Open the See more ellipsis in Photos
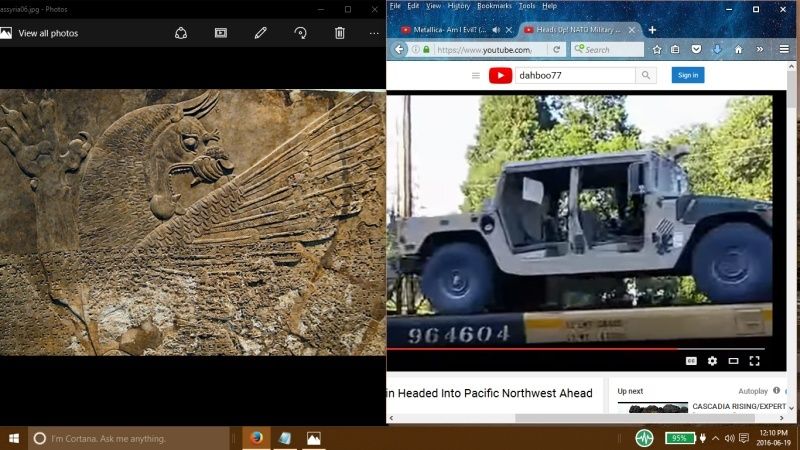Image resolution: width=800 pixels, height=450 pixels. pos(374,33)
